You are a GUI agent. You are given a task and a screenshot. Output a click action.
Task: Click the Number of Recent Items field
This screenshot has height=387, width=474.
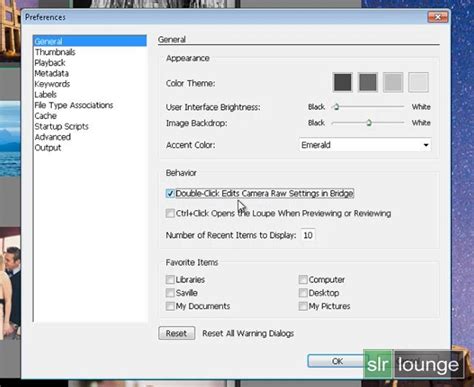point(308,235)
